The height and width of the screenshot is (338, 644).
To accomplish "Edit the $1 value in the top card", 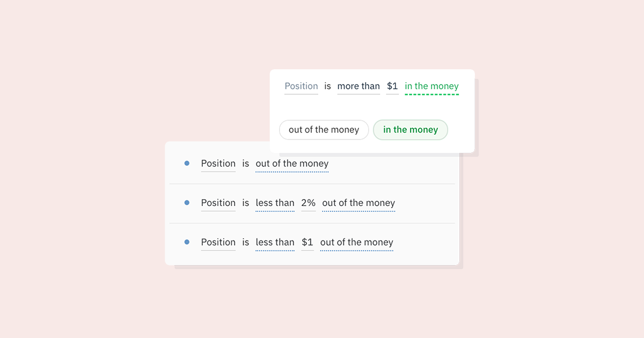I will pyautogui.click(x=392, y=86).
